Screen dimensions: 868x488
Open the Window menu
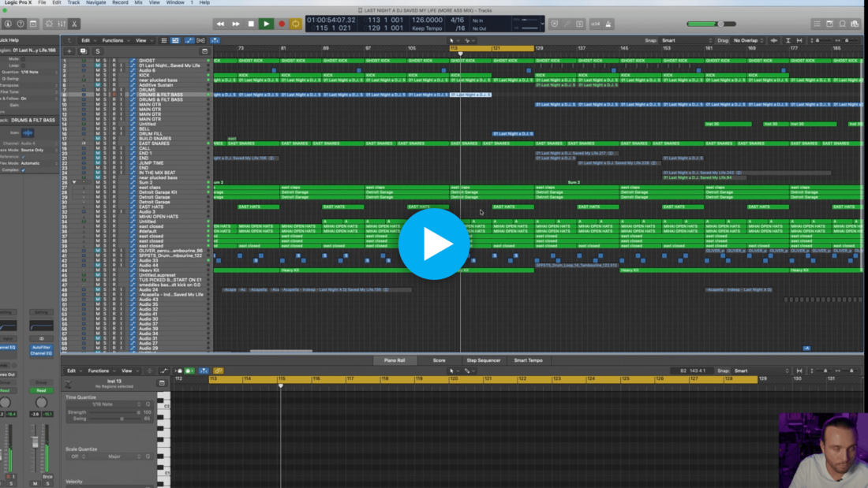click(x=175, y=3)
